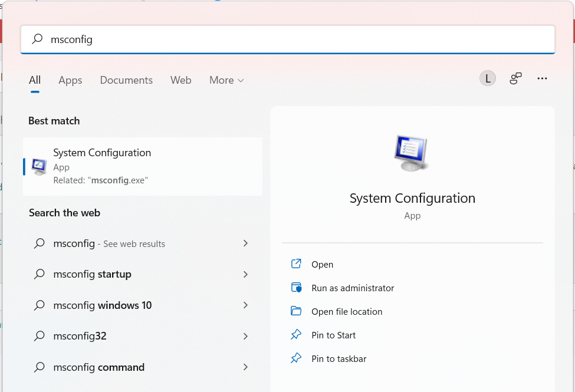The image size is (575, 392).
Task: Open System Configuration best match result
Action: click(x=143, y=166)
